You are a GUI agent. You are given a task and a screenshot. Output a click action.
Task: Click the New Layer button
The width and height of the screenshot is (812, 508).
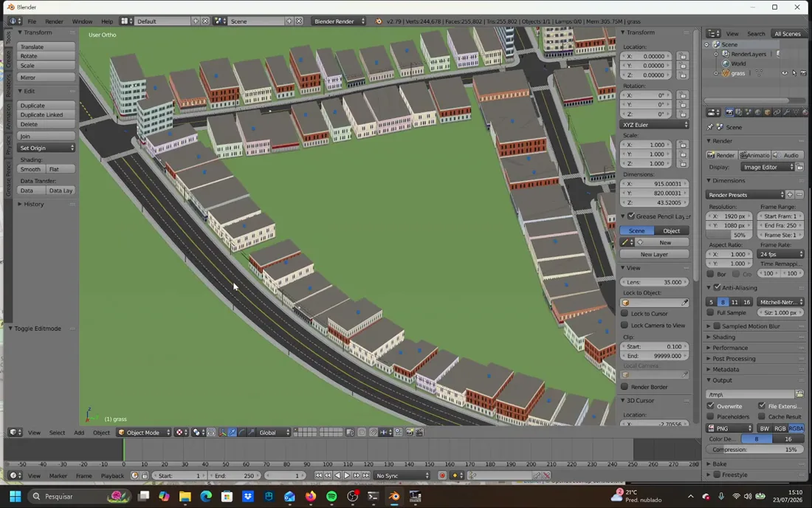click(654, 254)
